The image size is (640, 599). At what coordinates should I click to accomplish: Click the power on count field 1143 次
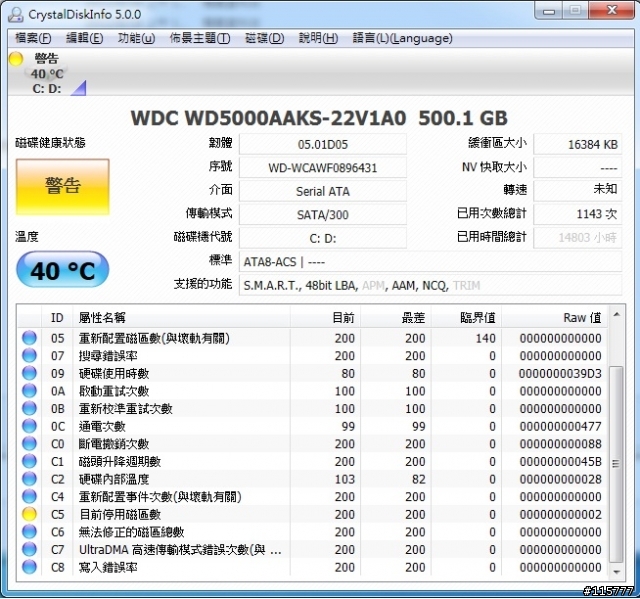coord(578,214)
